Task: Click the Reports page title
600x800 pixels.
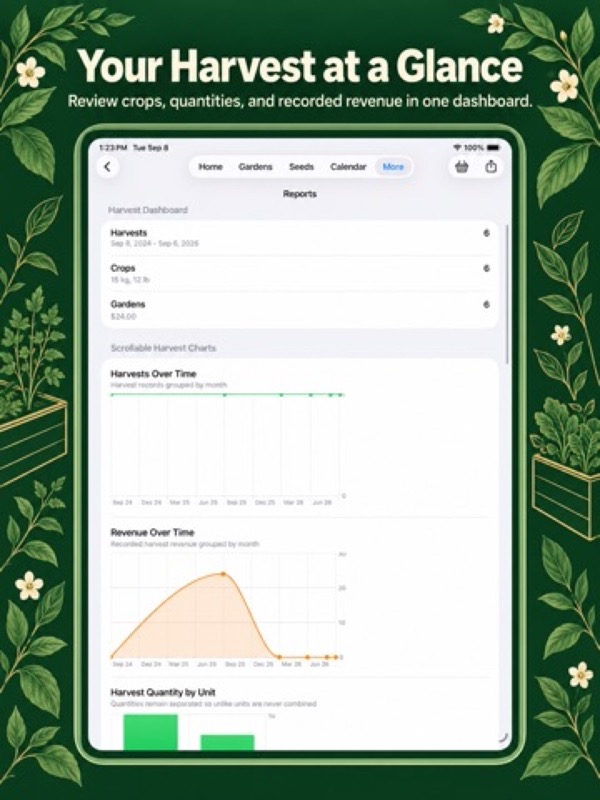Action: click(x=300, y=194)
